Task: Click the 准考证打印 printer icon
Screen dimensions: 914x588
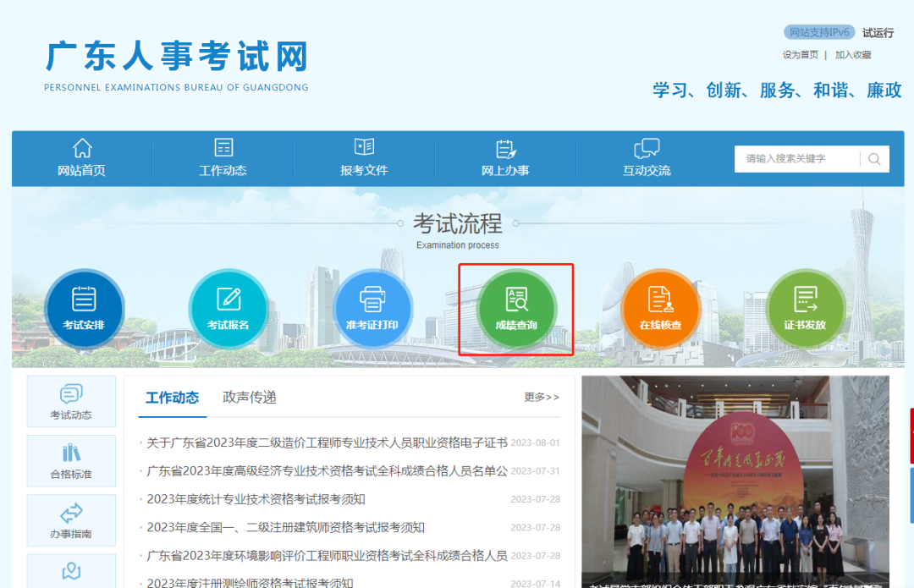Action: click(372, 308)
